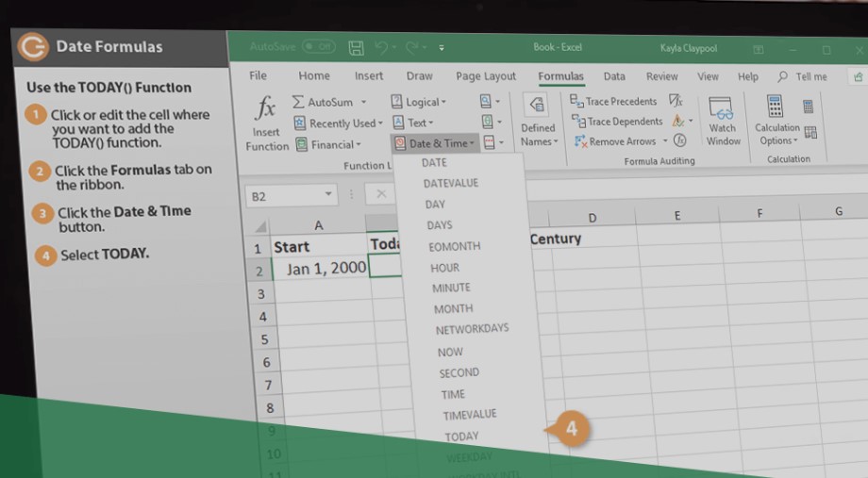Click the Date & Time button
The image size is (868, 478).
point(435,143)
